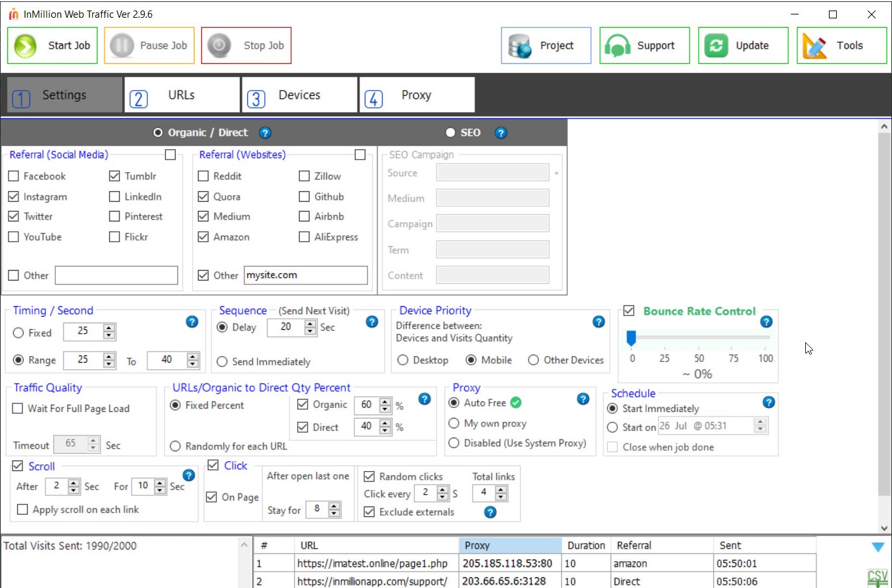
Task: Check the Facebook referral checkbox
Action: 13,176
